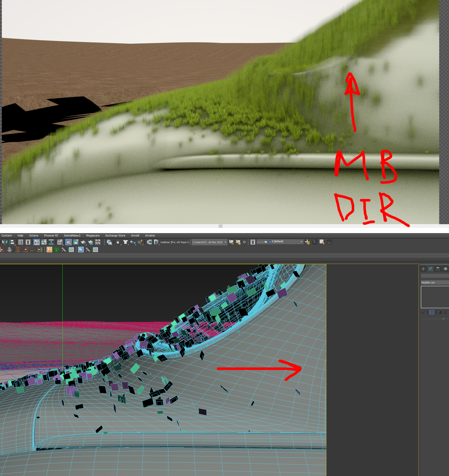The height and width of the screenshot is (476, 449).
Task: Click the Forest Pack FP icon
Action: click(x=49, y=250)
